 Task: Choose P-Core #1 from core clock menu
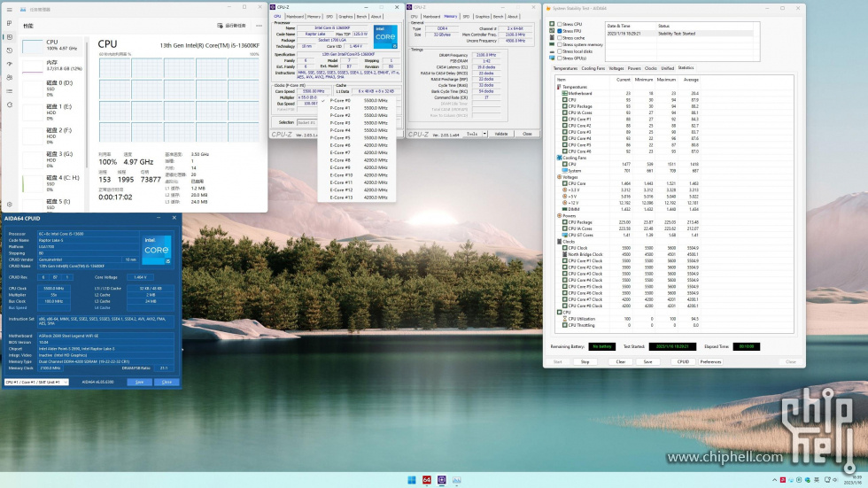357,108
